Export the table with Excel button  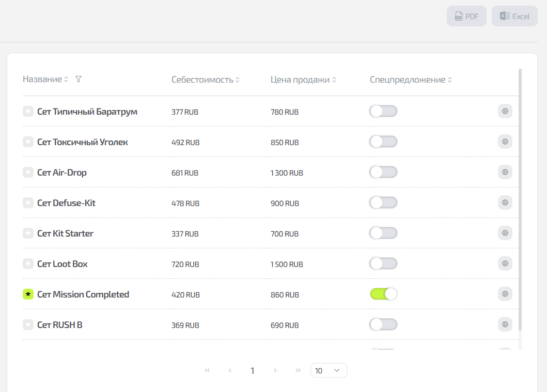pyautogui.click(x=514, y=17)
